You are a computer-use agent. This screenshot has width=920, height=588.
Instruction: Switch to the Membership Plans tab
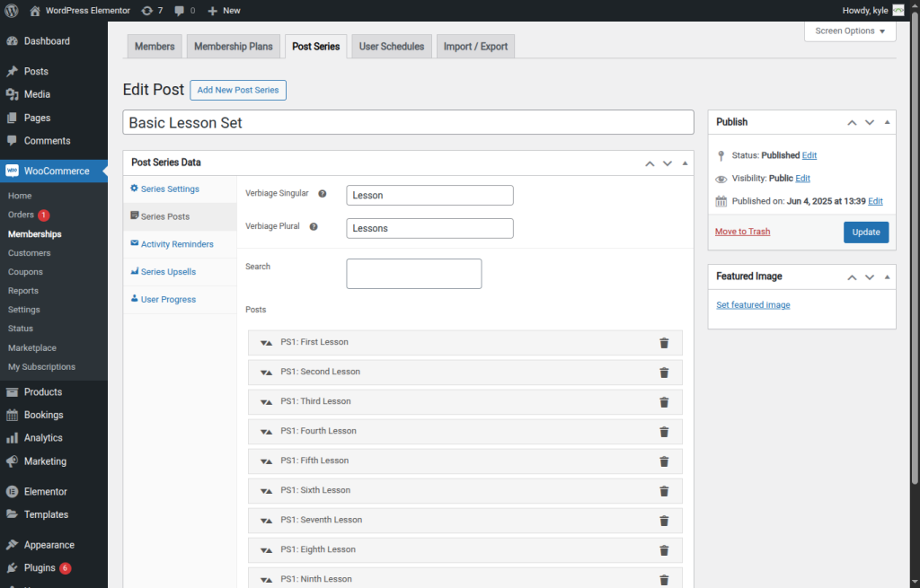pyautogui.click(x=233, y=47)
